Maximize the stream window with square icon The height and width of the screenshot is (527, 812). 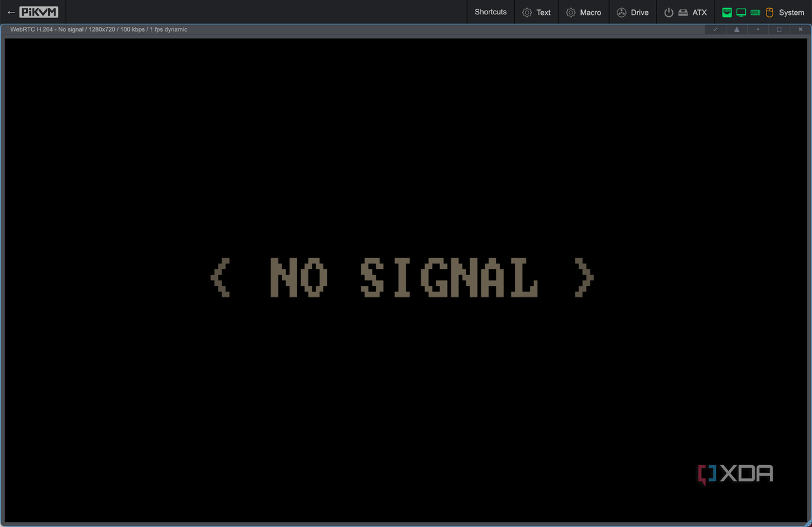click(x=779, y=29)
